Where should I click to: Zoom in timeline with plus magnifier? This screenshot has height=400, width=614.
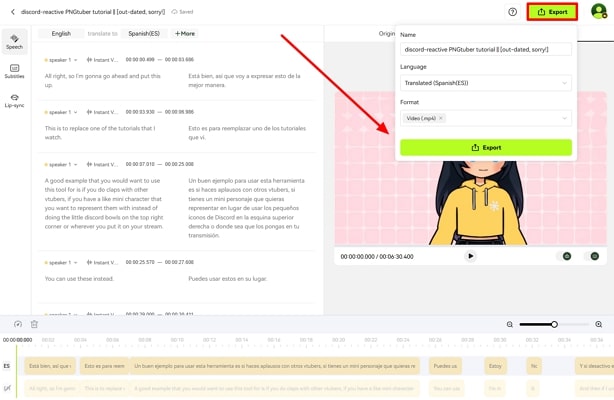(x=598, y=324)
